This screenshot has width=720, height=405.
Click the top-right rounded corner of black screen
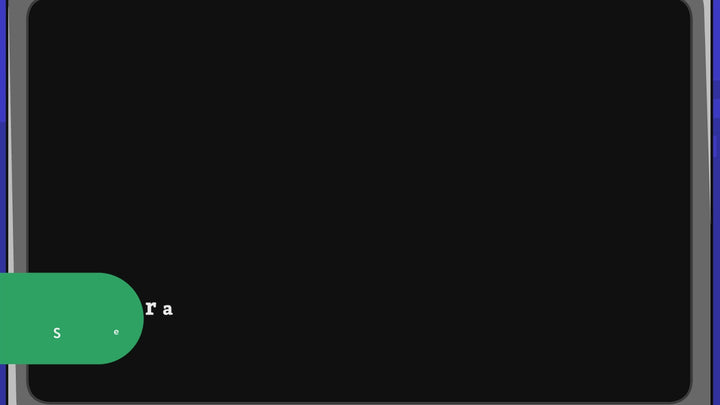pos(683,7)
